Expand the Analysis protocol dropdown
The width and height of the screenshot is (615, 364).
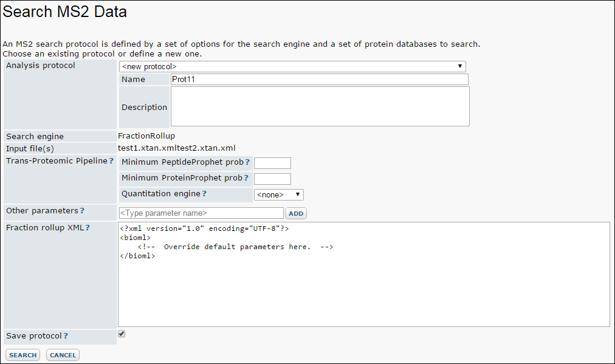(292, 66)
